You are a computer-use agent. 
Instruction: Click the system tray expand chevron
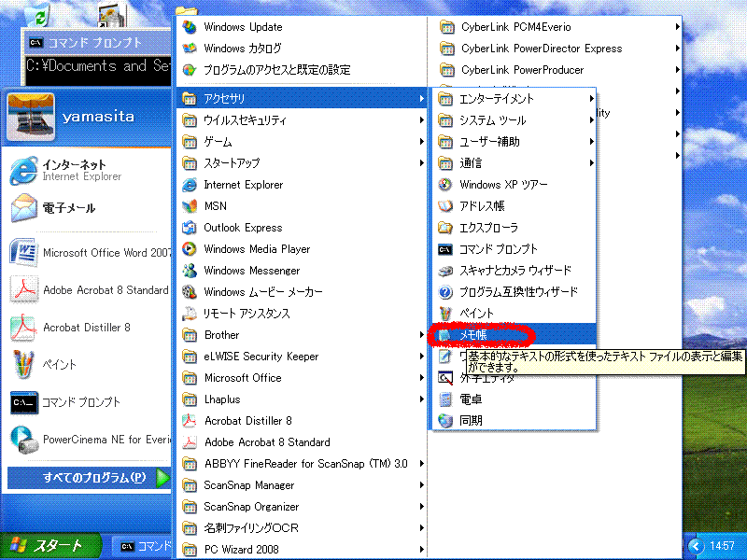696,546
